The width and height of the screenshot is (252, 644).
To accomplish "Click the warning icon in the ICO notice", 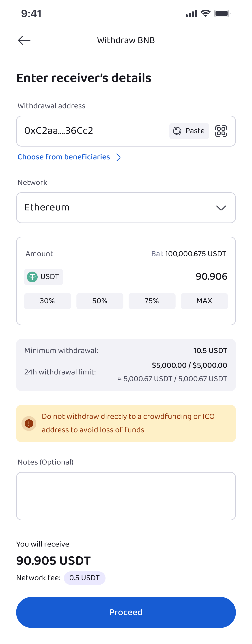I will [29, 423].
